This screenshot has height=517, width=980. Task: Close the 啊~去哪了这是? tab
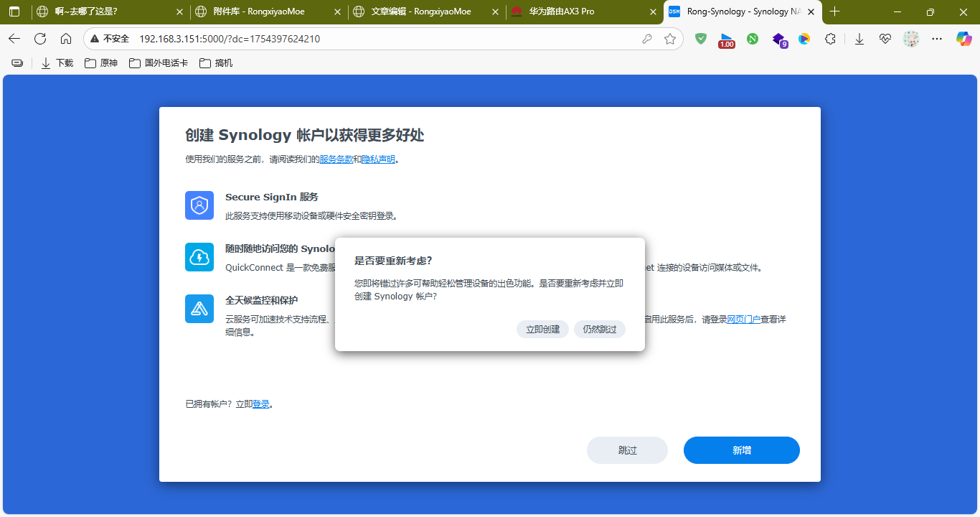point(180,11)
